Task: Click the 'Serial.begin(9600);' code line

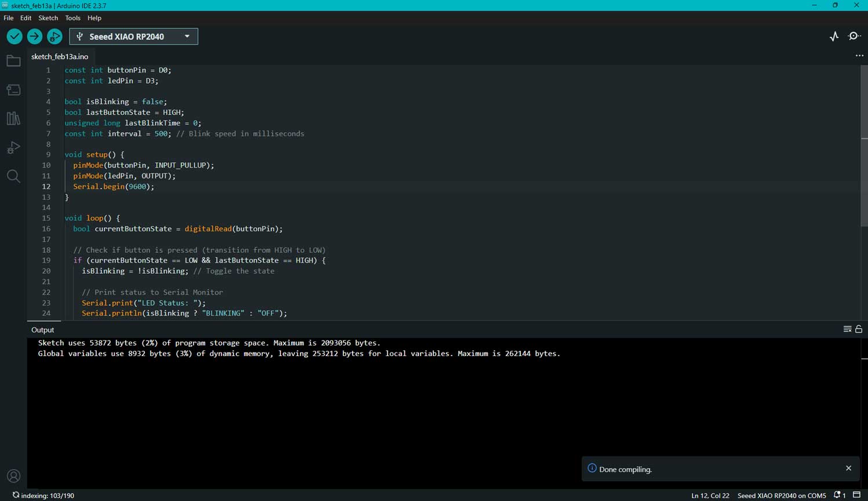Action: [114, 187]
